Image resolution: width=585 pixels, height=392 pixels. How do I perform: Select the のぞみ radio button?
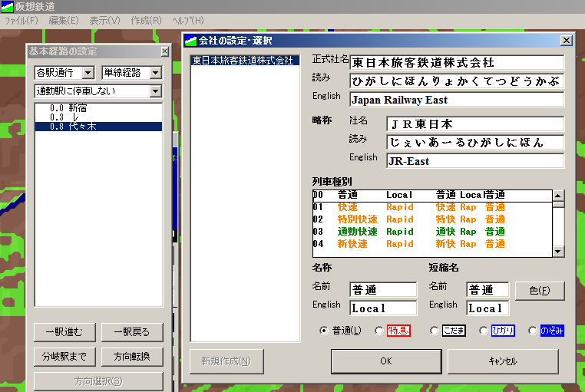pos(533,331)
